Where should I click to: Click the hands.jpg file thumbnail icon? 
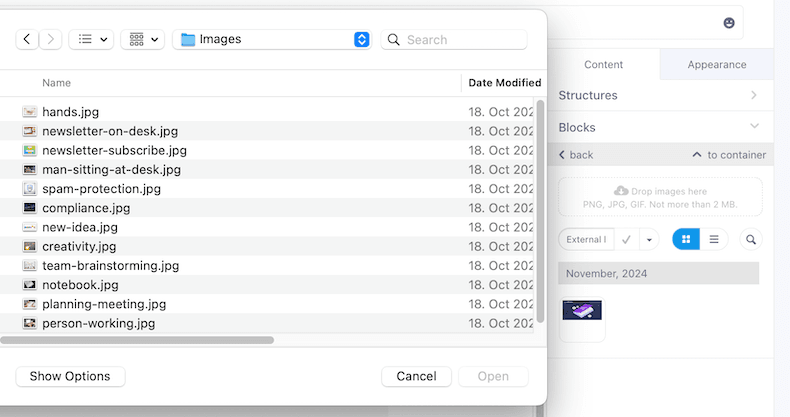(x=30, y=112)
